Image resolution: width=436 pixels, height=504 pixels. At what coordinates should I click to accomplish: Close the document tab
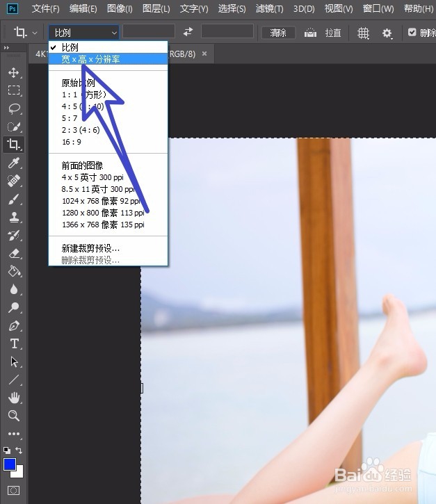click(x=204, y=54)
